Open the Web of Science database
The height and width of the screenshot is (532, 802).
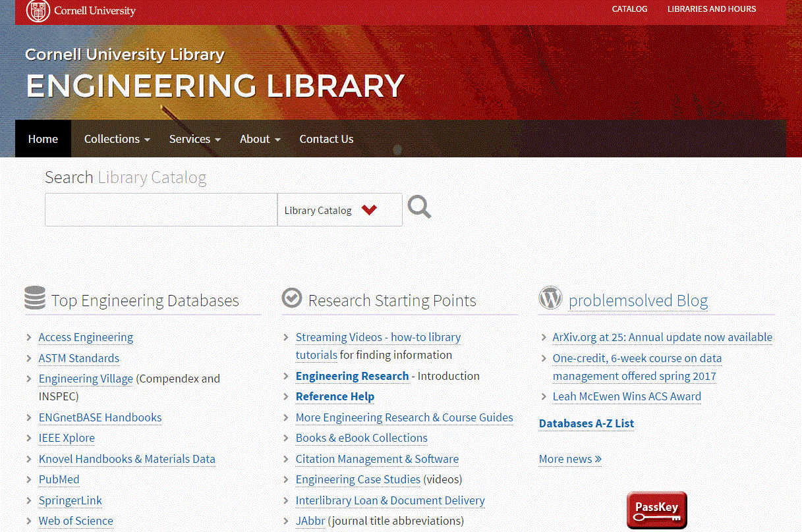tap(76, 521)
